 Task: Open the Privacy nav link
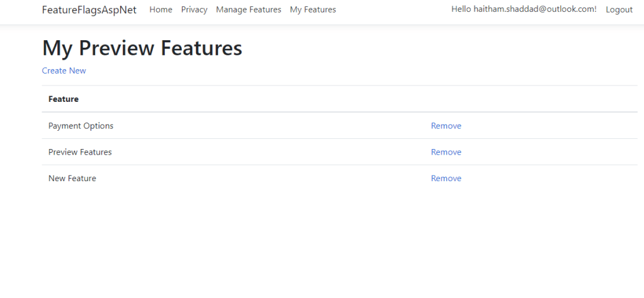[194, 10]
